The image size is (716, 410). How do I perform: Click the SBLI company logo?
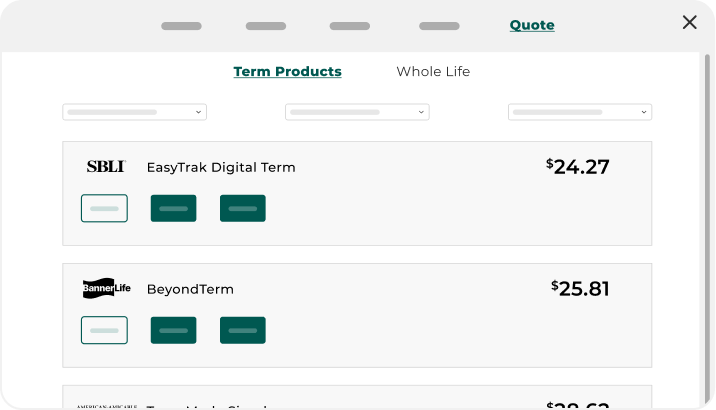click(x=105, y=167)
